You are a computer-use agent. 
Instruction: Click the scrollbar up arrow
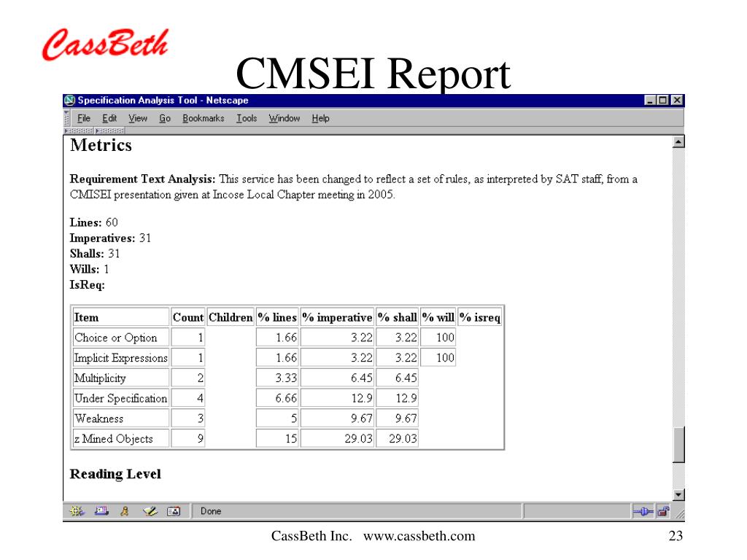[x=678, y=142]
